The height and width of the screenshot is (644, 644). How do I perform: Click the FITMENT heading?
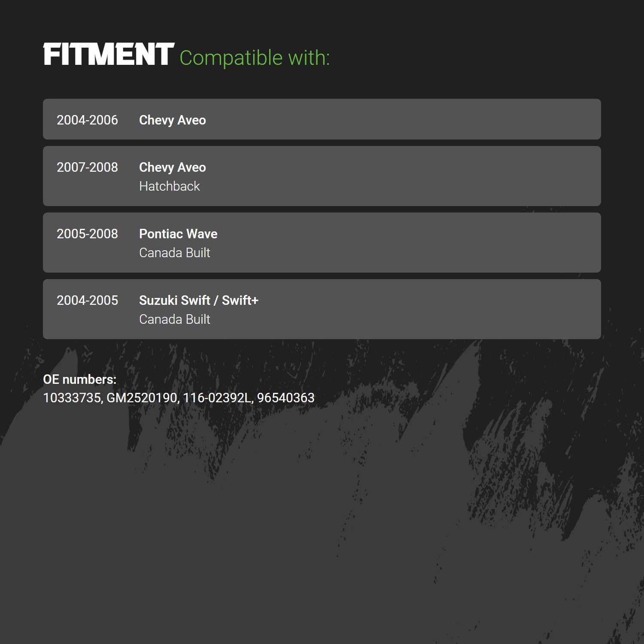click(109, 55)
